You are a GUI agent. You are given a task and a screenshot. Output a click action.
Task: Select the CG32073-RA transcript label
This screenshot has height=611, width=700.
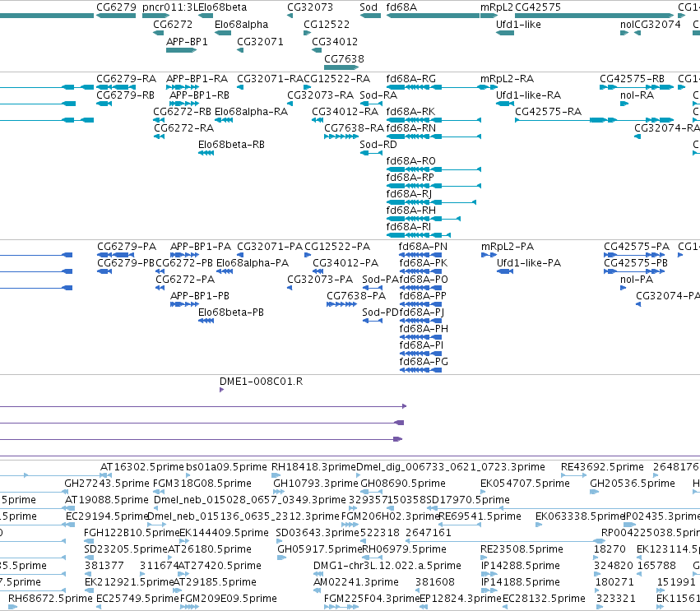(x=320, y=95)
